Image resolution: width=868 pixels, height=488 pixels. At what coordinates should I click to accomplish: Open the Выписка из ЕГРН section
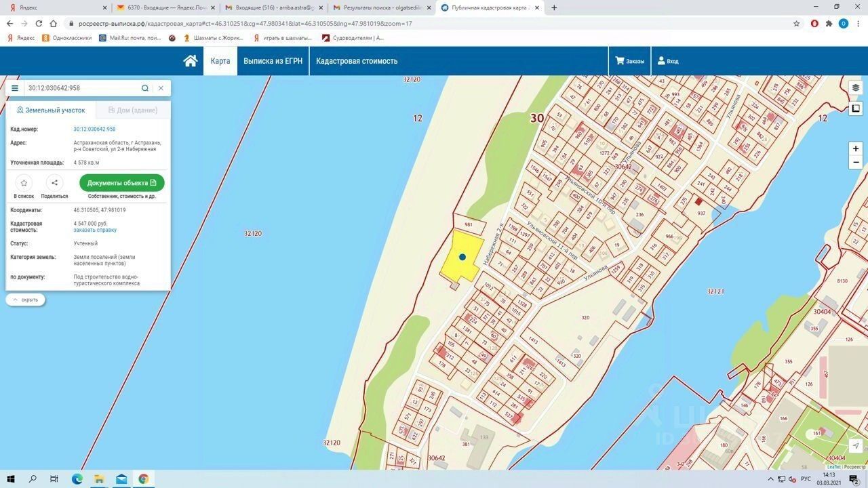pos(273,61)
